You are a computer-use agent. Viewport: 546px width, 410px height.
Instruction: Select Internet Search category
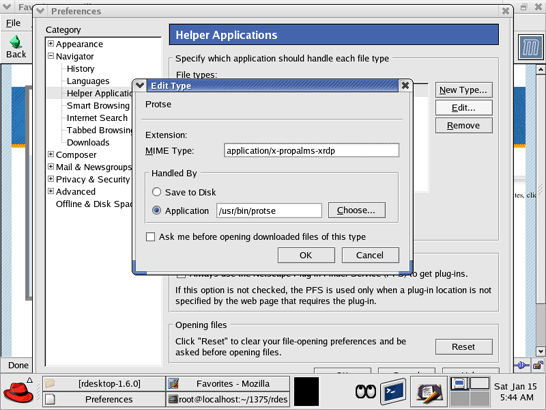[97, 118]
